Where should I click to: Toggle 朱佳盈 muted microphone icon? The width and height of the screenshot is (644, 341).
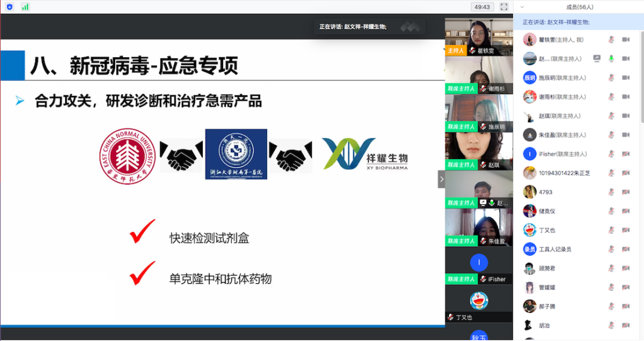tap(611, 135)
